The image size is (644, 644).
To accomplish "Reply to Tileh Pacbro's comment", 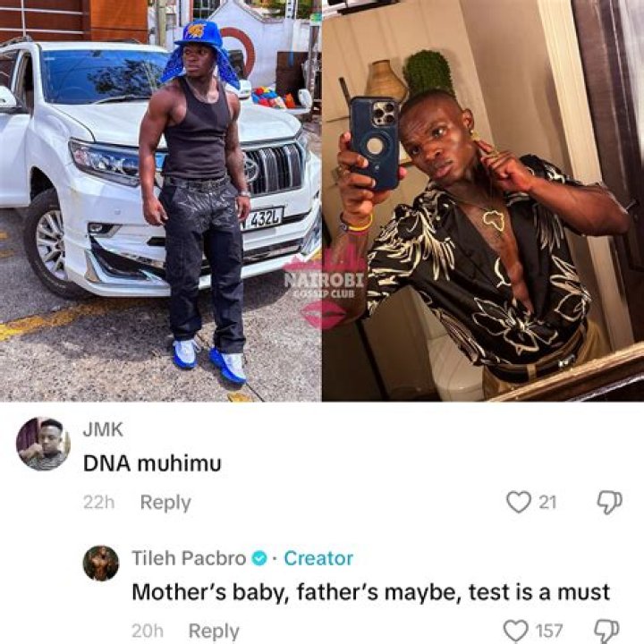I will pyautogui.click(x=214, y=631).
